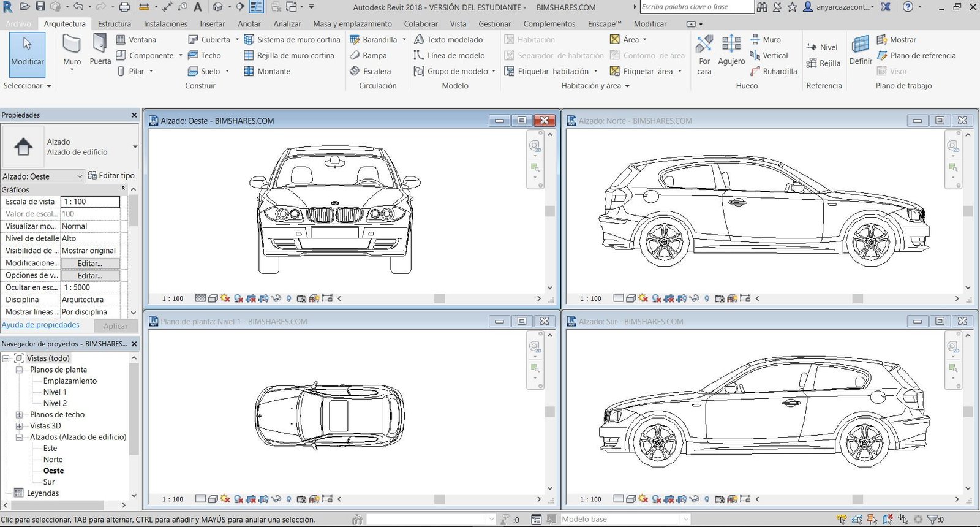This screenshot has height=527, width=980.
Task: Click the print icon in quick access toolbar
Action: click(x=124, y=7)
